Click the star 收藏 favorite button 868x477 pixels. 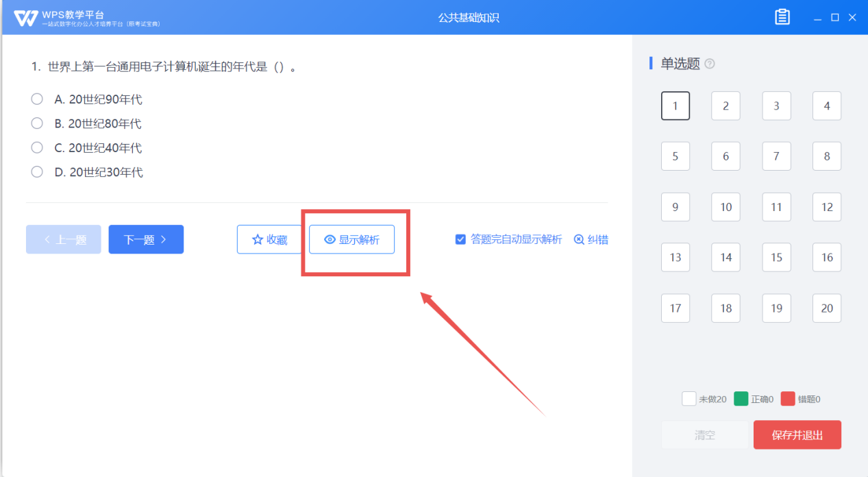[270, 240]
